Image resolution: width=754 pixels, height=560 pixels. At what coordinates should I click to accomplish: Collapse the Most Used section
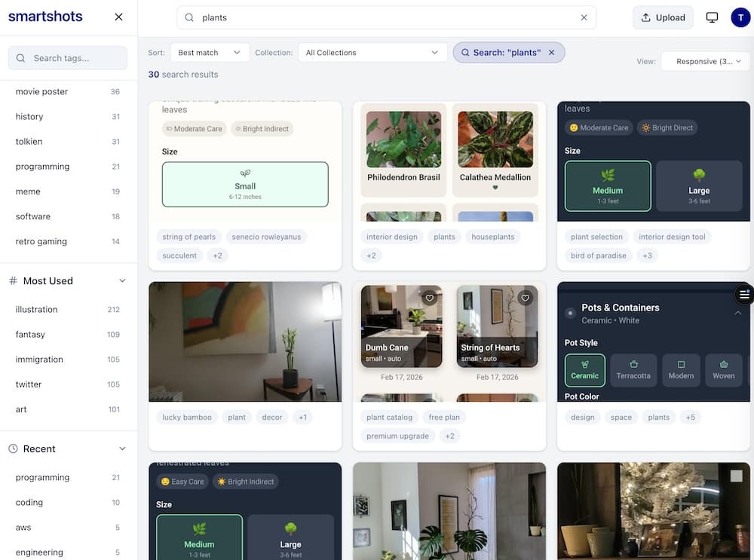pyautogui.click(x=123, y=280)
